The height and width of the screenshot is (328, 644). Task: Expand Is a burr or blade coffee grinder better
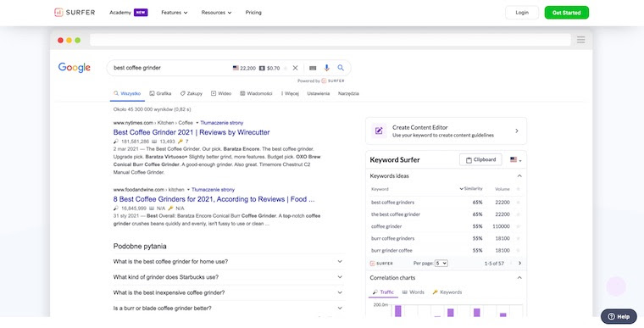228,308
